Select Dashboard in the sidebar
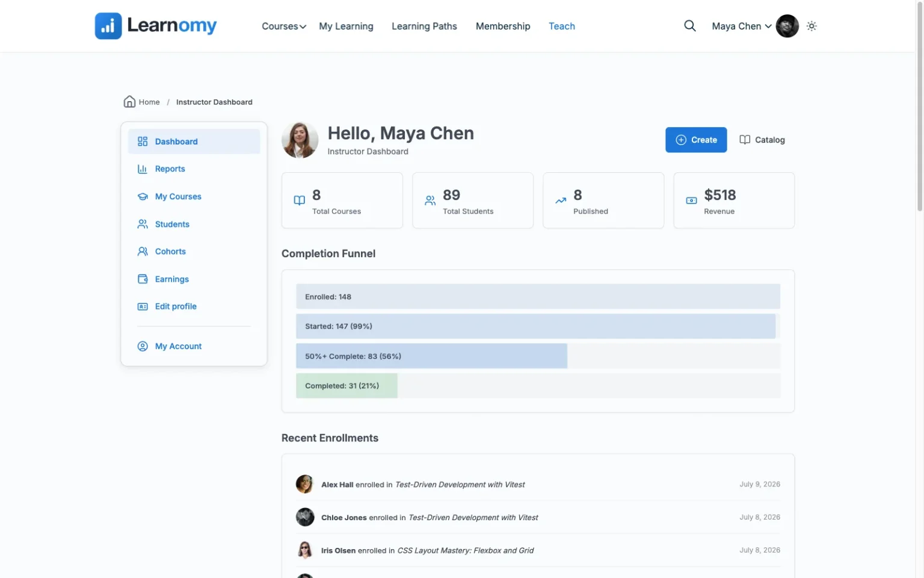Image resolution: width=924 pixels, height=578 pixels. click(194, 141)
